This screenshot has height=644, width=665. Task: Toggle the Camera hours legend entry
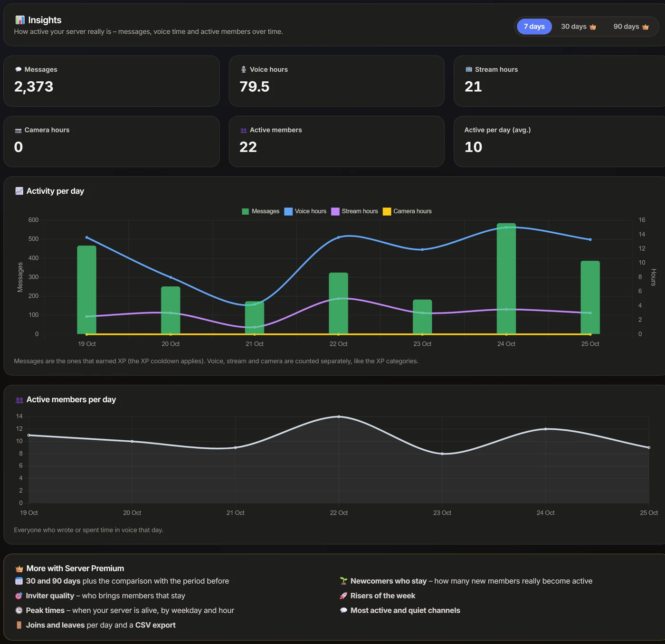tap(408, 211)
